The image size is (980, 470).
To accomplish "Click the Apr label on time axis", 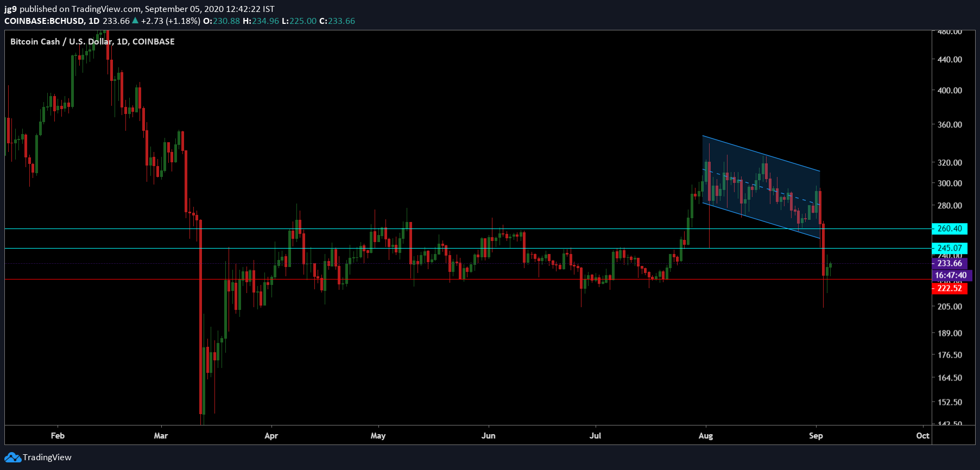I will 271,436.
